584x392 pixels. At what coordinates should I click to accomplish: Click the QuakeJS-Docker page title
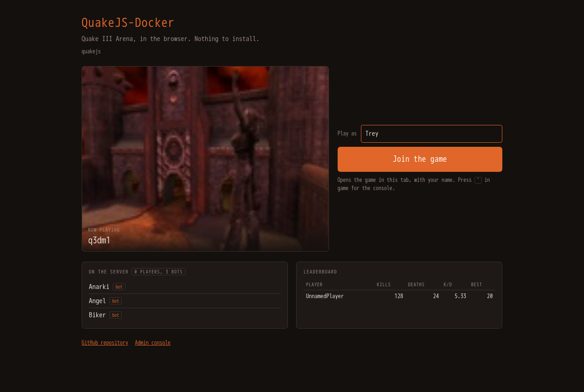128,23
